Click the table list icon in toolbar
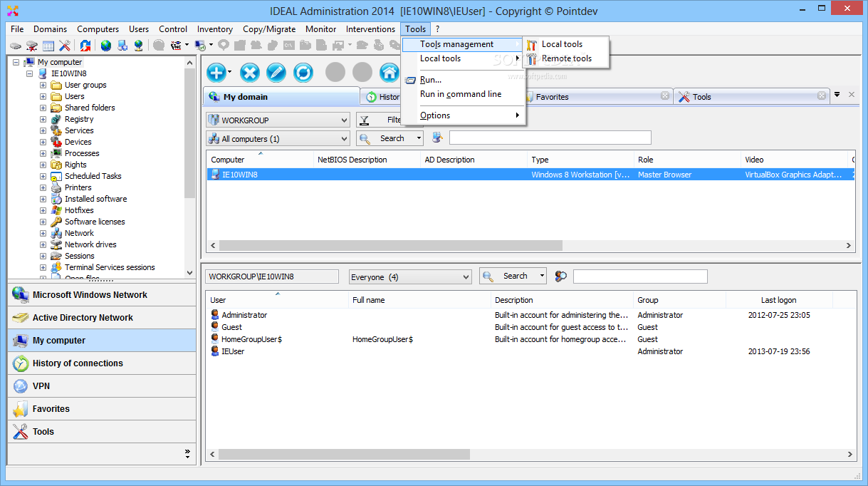 point(48,46)
